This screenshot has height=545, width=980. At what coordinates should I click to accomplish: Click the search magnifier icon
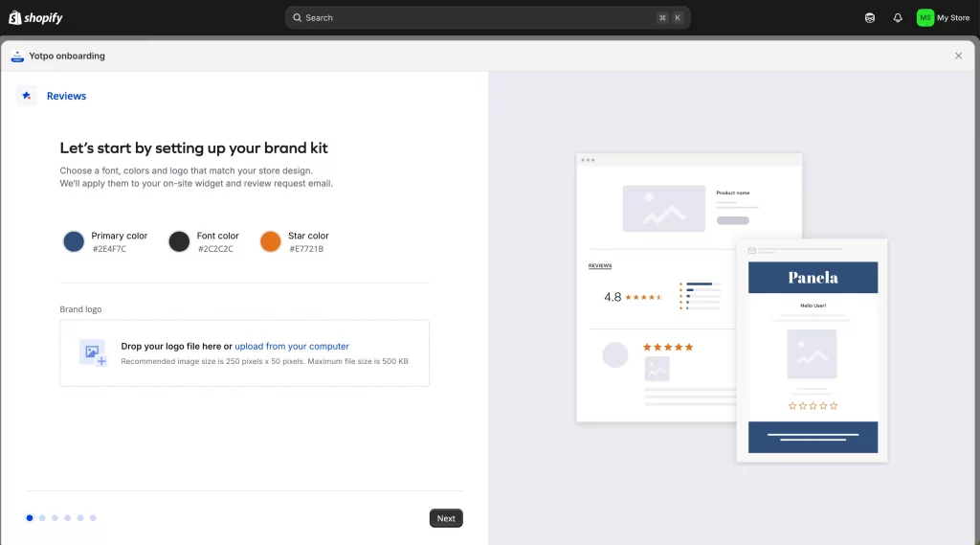[x=298, y=18]
